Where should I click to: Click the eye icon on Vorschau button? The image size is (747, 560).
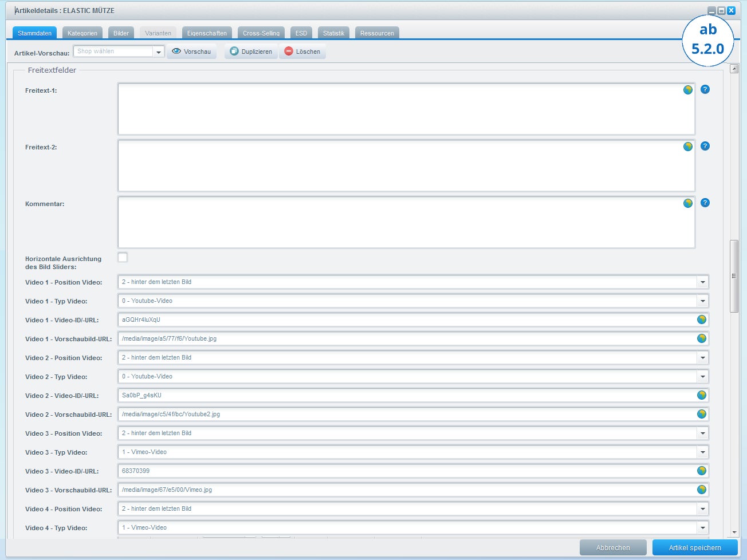pyautogui.click(x=176, y=51)
